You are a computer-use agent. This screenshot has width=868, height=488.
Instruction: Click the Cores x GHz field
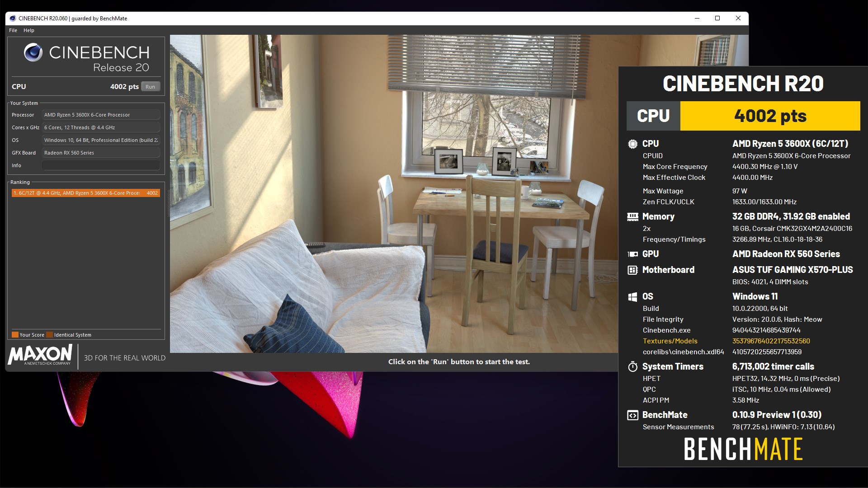click(101, 127)
